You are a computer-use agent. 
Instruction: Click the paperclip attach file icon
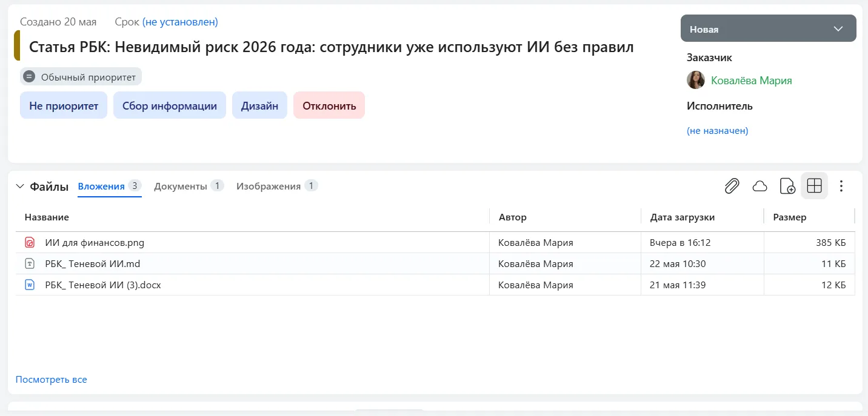point(732,186)
